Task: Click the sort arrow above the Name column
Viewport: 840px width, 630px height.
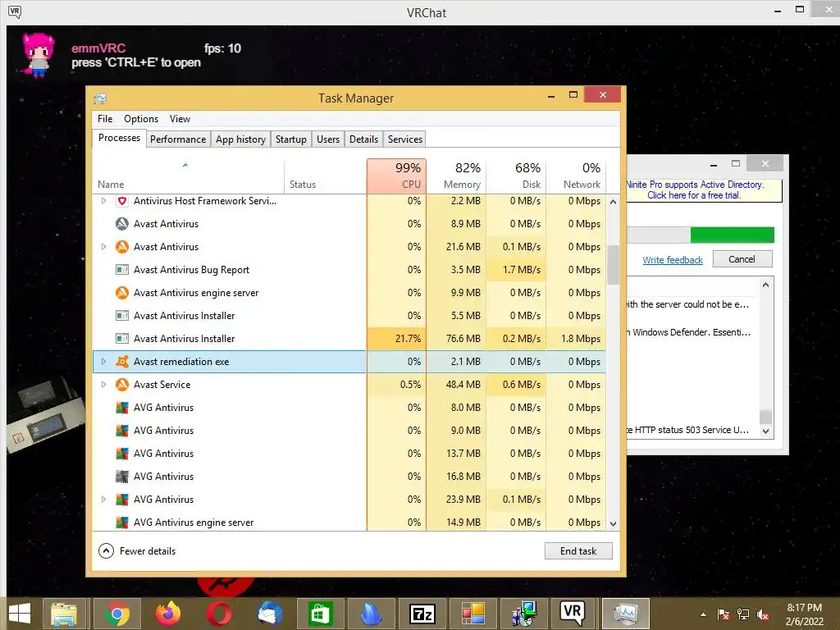Action: pos(185,165)
